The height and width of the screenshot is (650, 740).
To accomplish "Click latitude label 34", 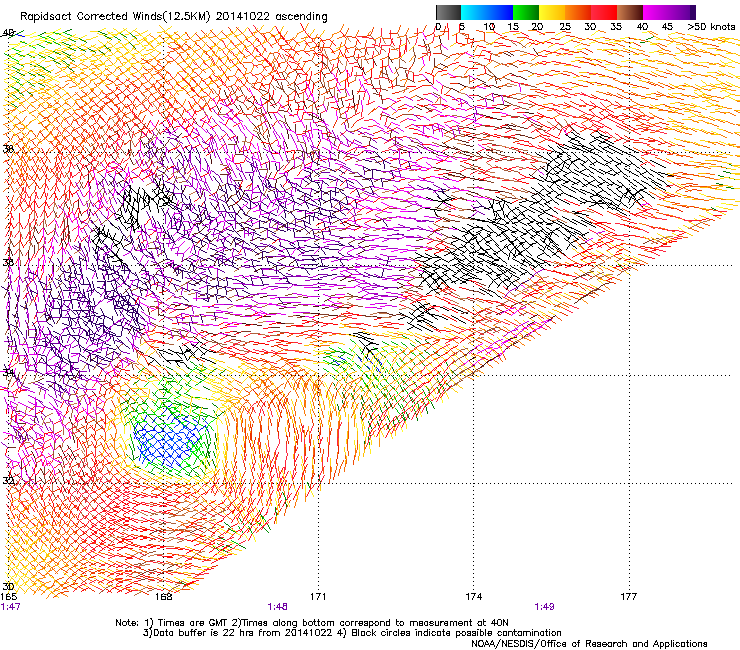I will pyautogui.click(x=8, y=373).
